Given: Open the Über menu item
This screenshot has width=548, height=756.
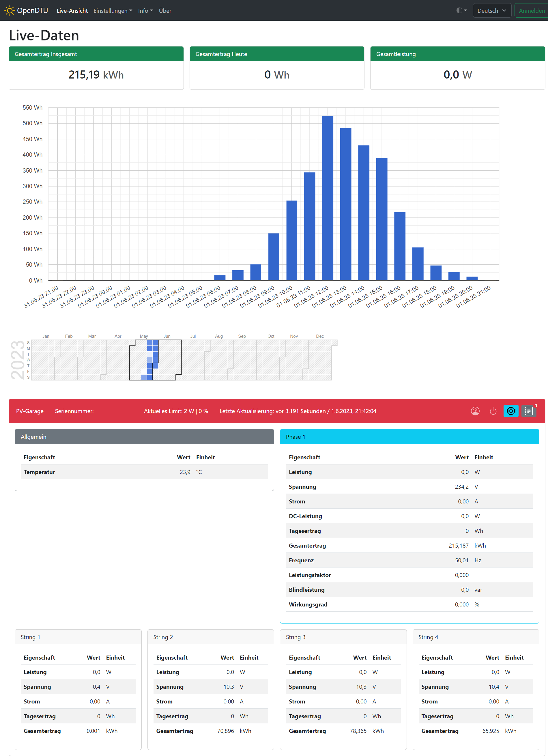Looking at the screenshot, I should tap(165, 11).
